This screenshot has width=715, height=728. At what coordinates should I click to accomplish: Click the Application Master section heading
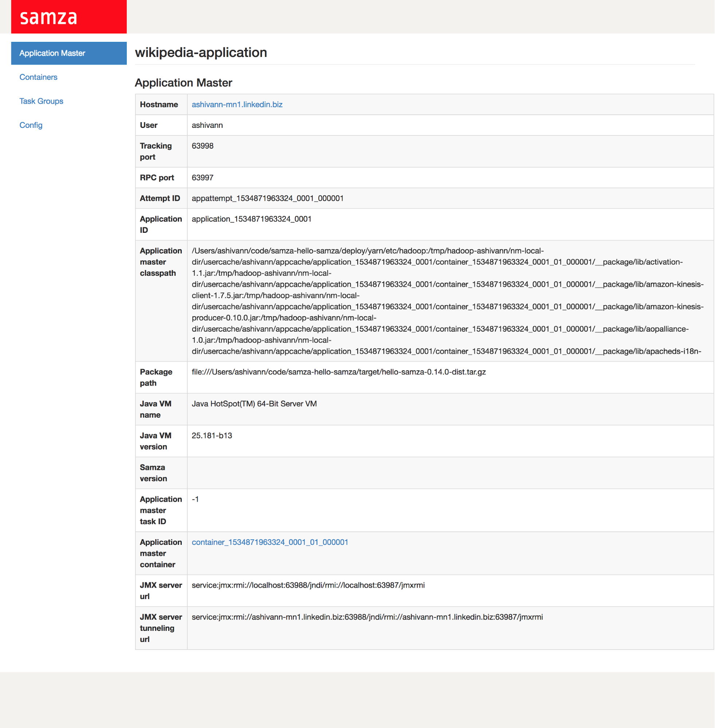(183, 83)
